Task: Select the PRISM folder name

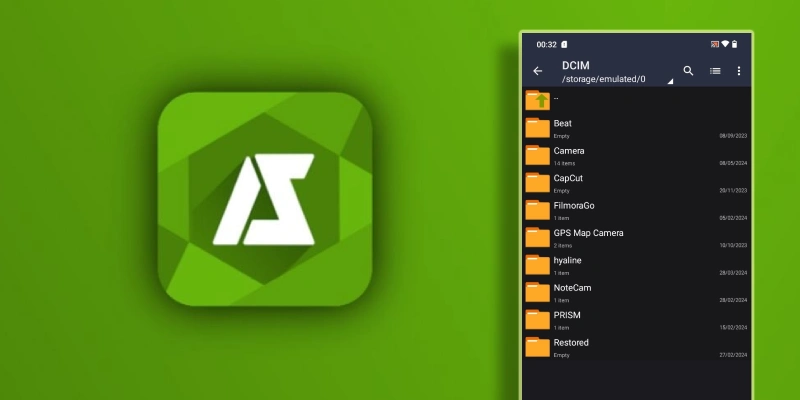Action: [x=567, y=315]
